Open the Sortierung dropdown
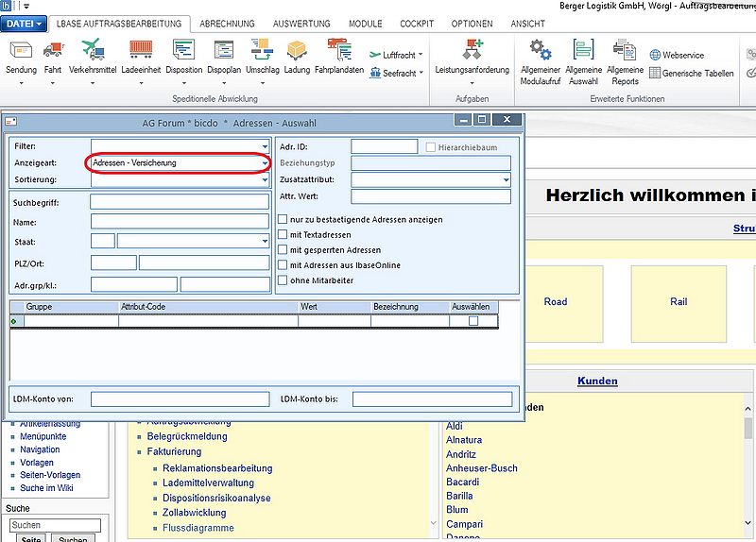 pos(265,179)
